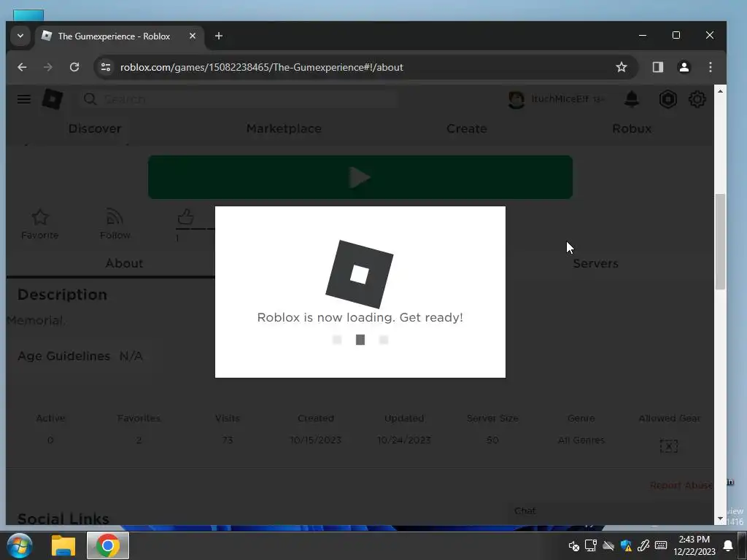Open a new browser tab

(219, 36)
